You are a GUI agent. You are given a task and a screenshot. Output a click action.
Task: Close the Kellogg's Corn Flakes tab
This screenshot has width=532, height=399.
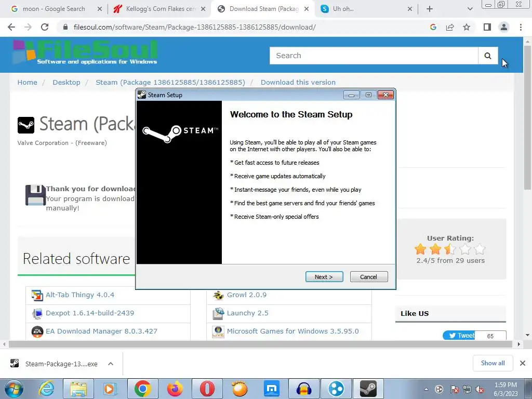(203, 9)
